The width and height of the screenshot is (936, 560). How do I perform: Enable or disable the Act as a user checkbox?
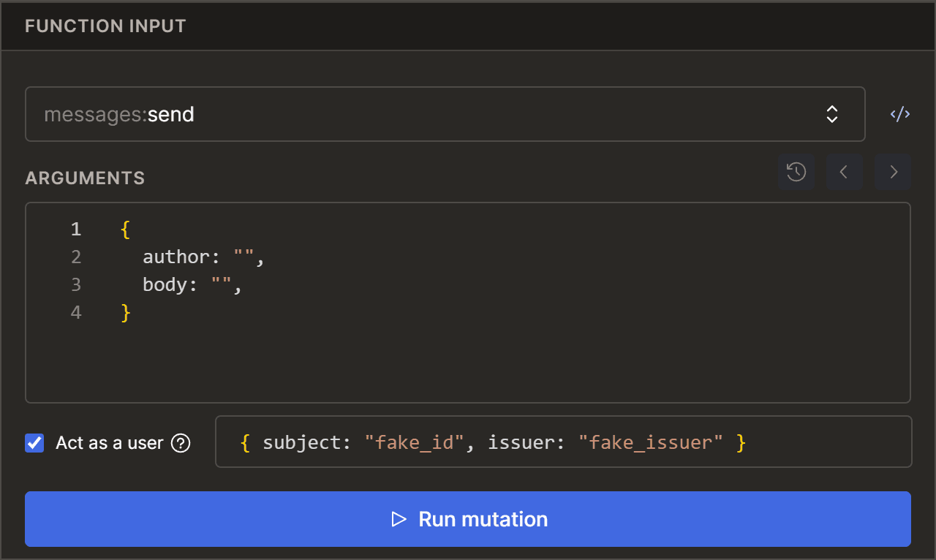tap(34, 443)
